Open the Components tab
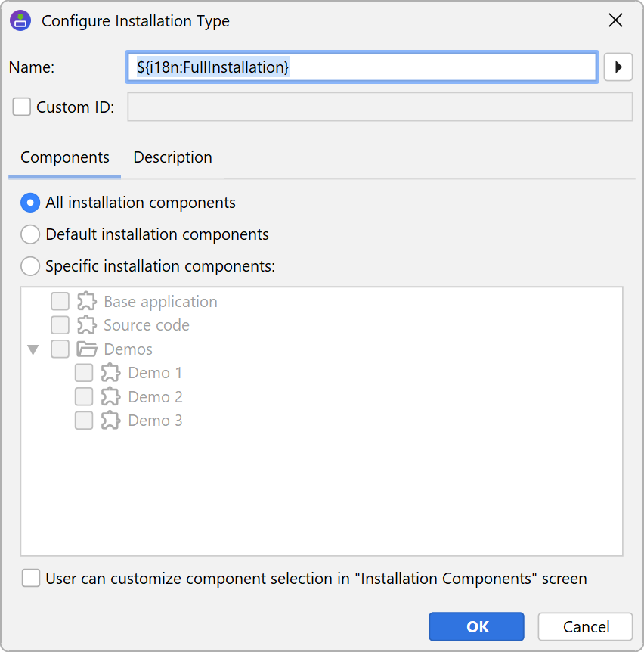 tap(65, 157)
